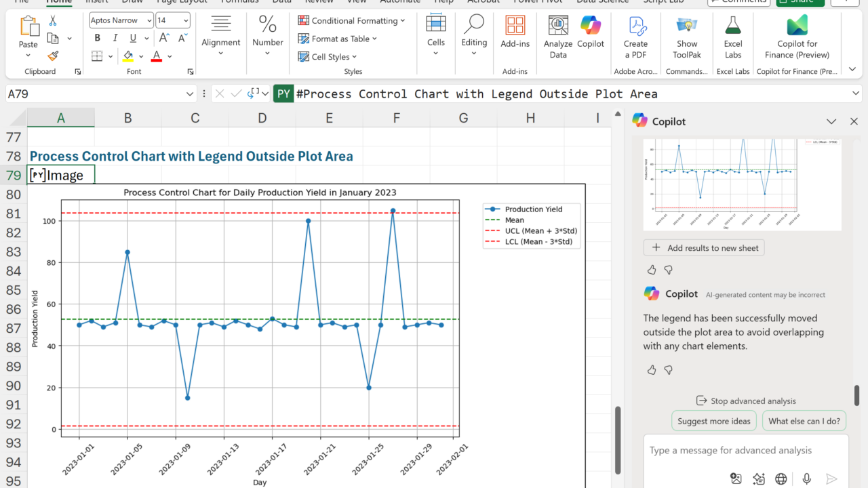Click the Format Painter brush icon

pyautogui.click(x=53, y=56)
